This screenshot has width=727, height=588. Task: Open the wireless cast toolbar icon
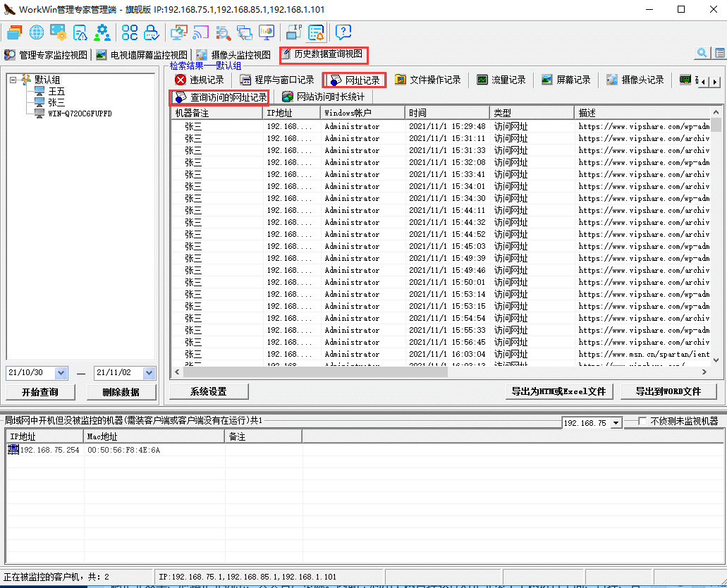201,32
